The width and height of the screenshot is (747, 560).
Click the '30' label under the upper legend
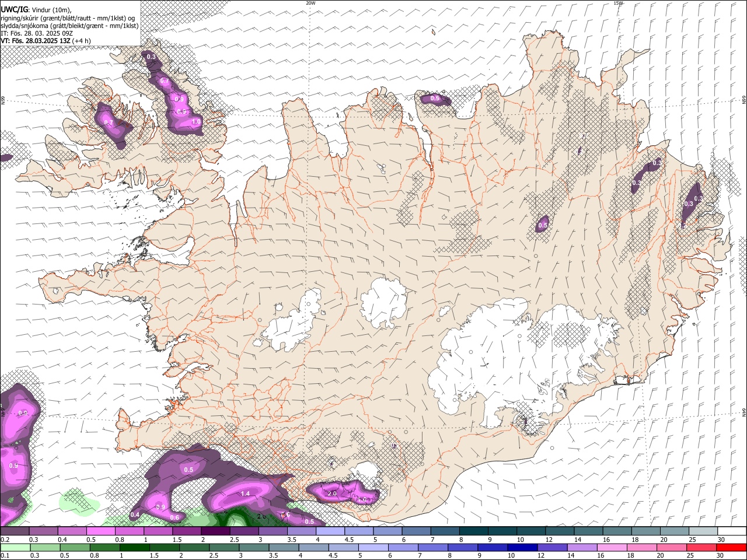coord(721,540)
